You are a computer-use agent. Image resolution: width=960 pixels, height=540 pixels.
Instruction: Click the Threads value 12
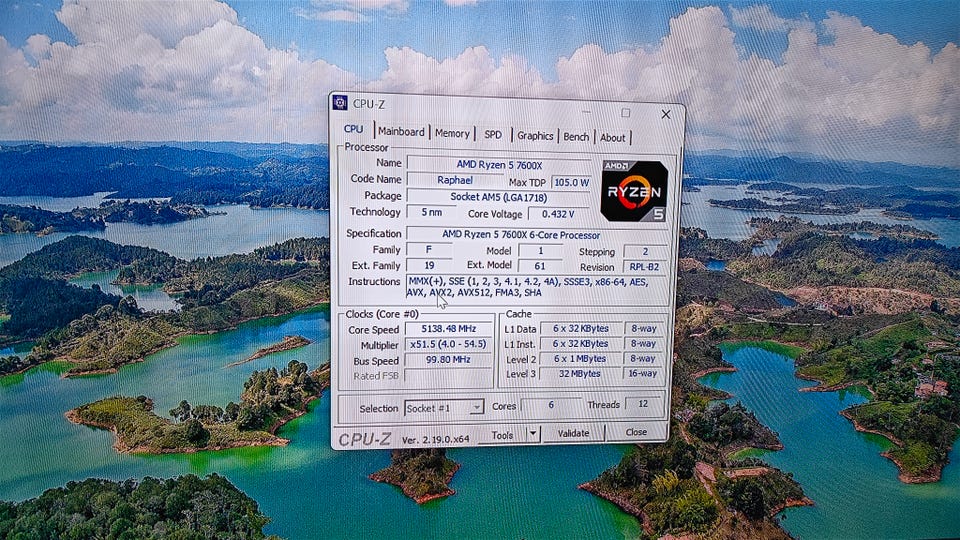pyautogui.click(x=643, y=403)
